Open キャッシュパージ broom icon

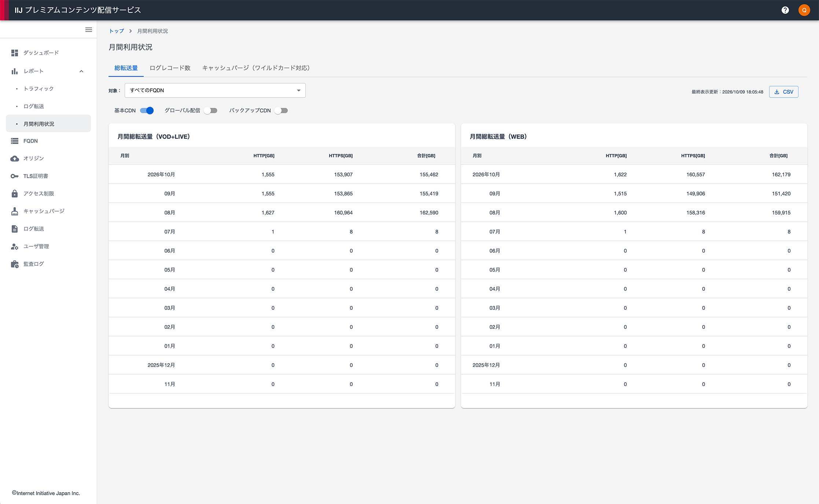tap(15, 211)
